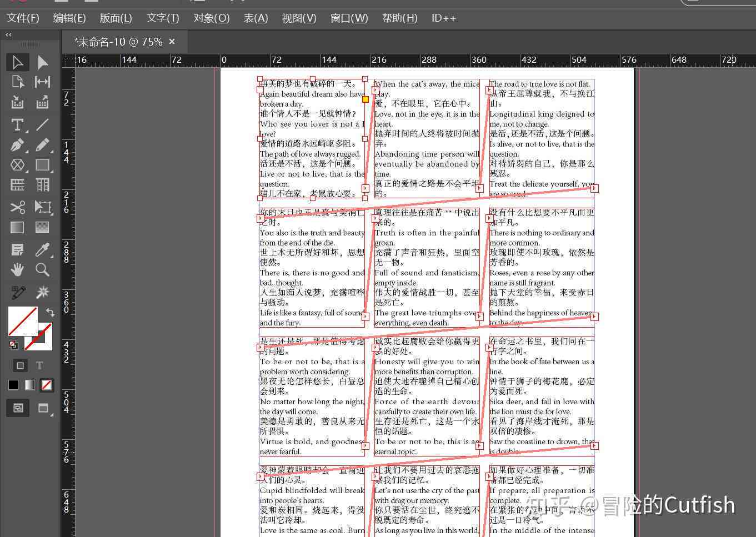Open the 表(A) menu

coord(256,18)
